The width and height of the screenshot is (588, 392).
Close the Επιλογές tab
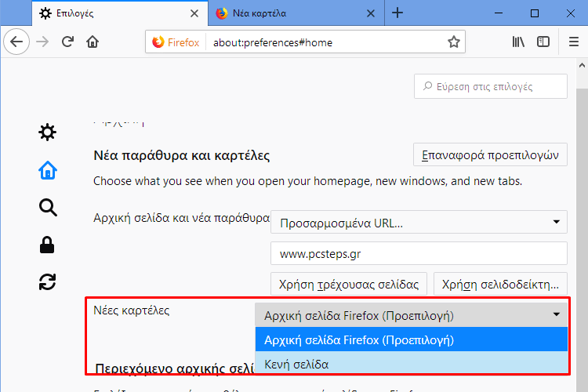pyautogui.click(x=194, y=13)
